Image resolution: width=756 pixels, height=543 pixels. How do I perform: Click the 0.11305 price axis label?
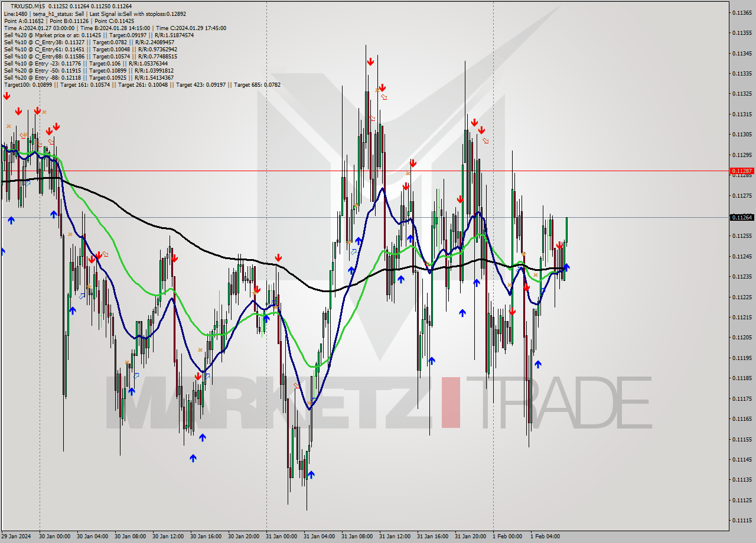click(x=742, y=134)
